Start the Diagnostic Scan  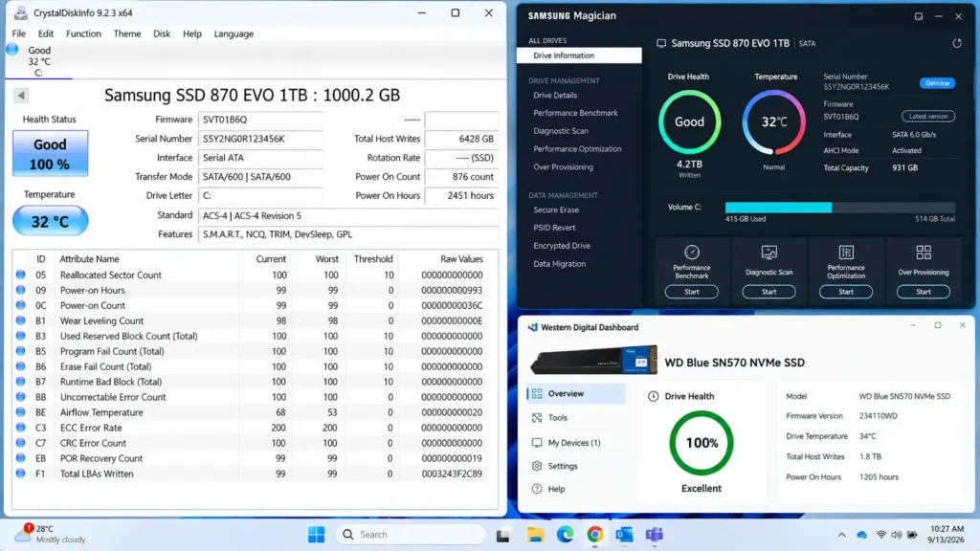768,292
